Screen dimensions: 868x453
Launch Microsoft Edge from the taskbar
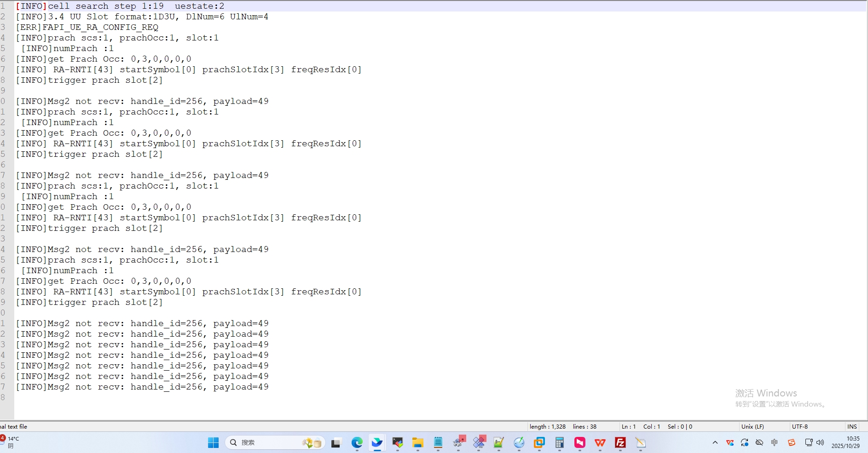click(x=357, y=442)
